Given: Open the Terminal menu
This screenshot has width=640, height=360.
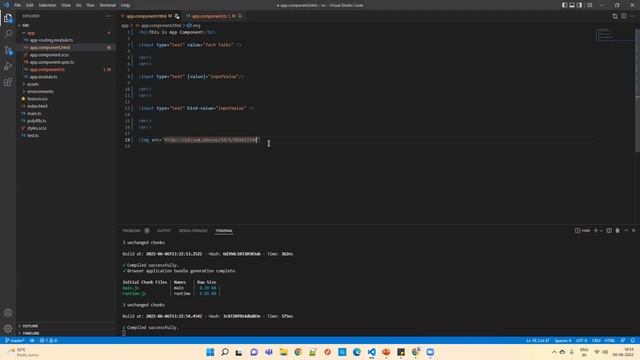Looking at the screenshot, I should [108, 5].
